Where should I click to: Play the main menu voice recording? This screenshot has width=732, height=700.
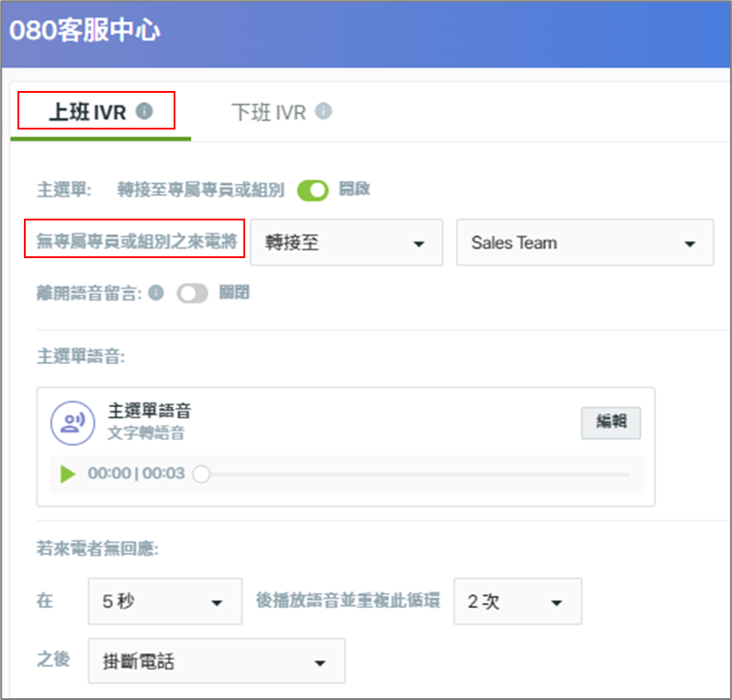(x=68, y=473)
